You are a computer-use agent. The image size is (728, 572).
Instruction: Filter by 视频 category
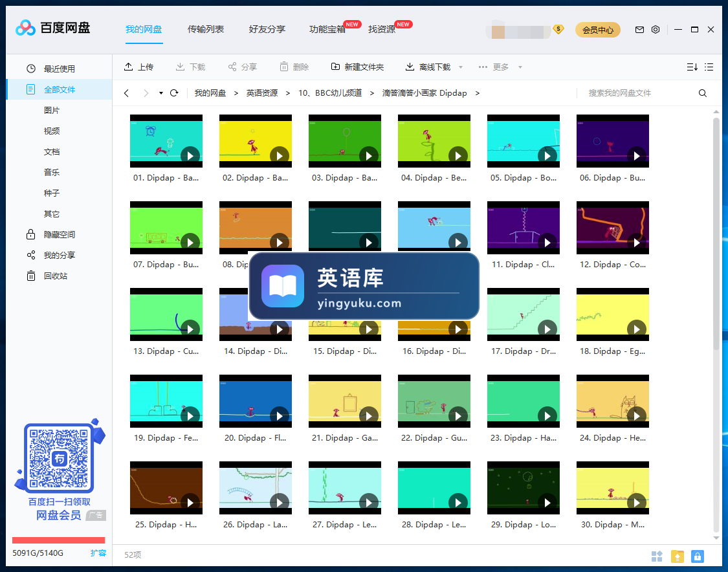click(52, 131)
